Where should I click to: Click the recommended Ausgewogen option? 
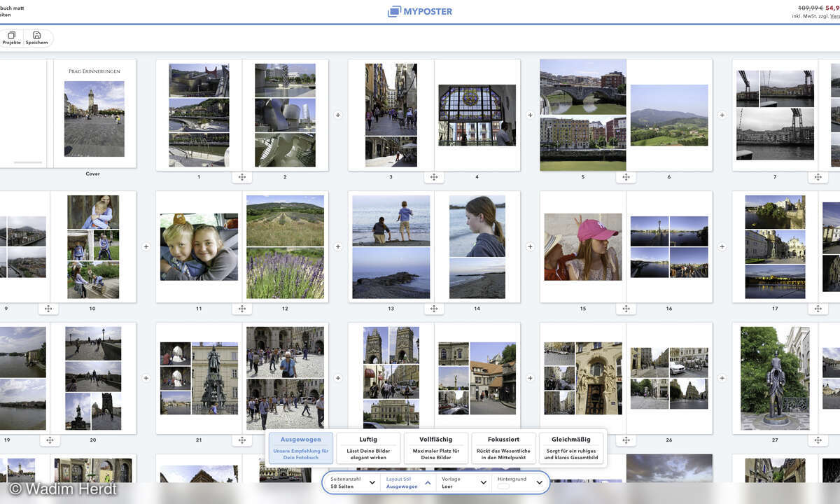(x=300, y=448)
